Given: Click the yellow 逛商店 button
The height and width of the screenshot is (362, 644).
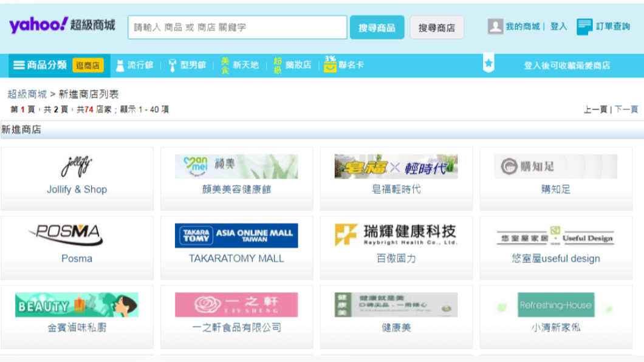Looking at the screenshot, I should coord(88,65).
